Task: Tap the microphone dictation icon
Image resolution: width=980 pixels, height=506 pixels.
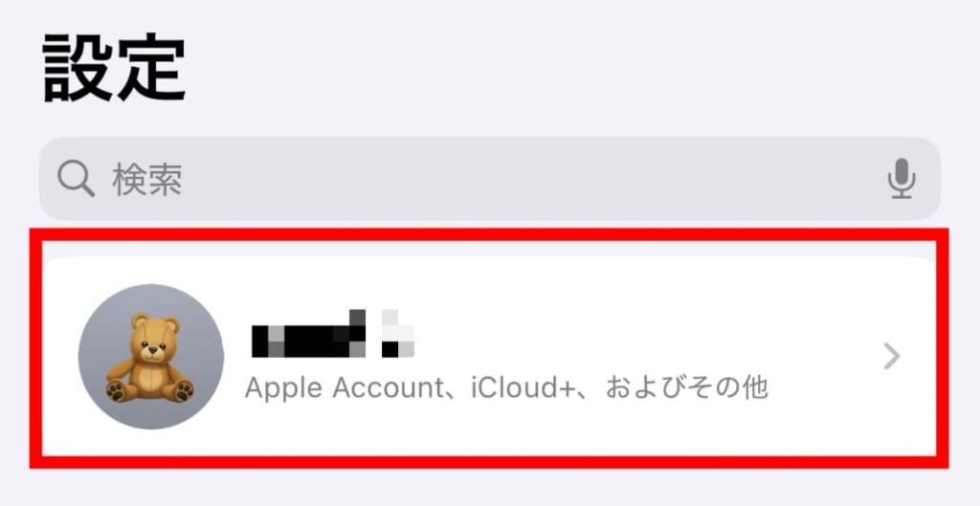Action: click(902, 179)
